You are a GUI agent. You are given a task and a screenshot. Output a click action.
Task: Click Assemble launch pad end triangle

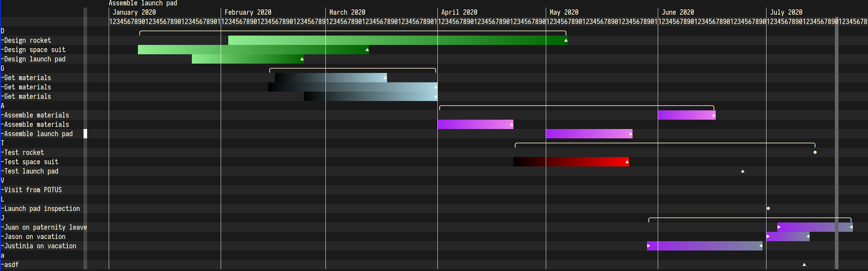(x=631, y=134)
